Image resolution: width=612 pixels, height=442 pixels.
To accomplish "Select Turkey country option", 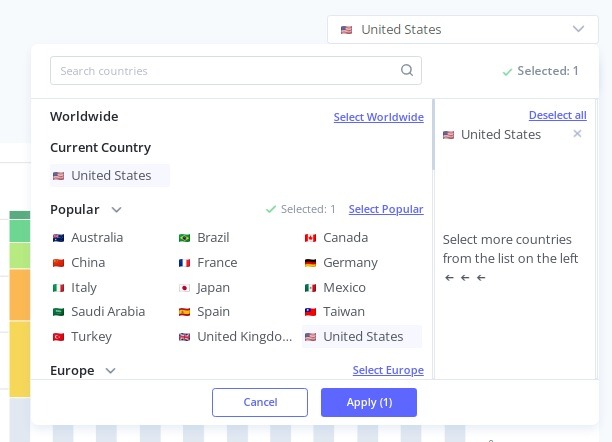I will (91, 337).
